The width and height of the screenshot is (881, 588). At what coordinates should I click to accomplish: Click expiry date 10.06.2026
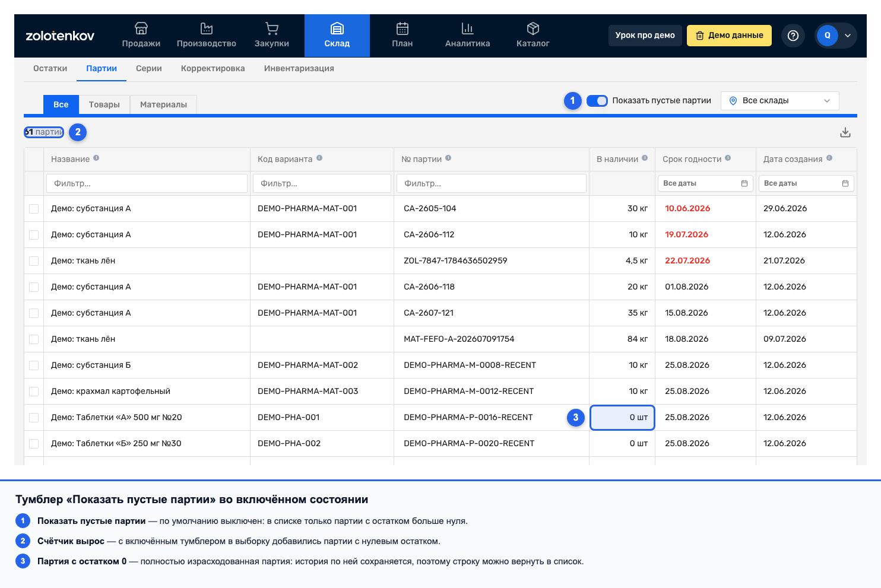coord(687,209)
